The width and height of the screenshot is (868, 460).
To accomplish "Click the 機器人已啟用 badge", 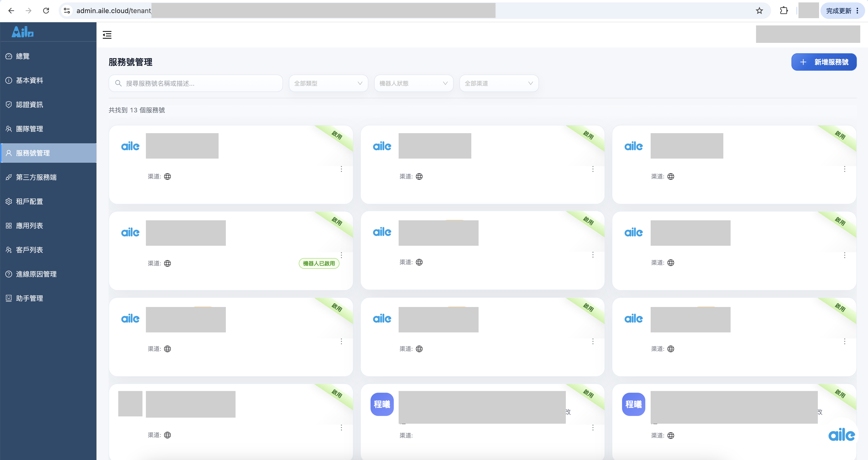I will tap(319, 263).
